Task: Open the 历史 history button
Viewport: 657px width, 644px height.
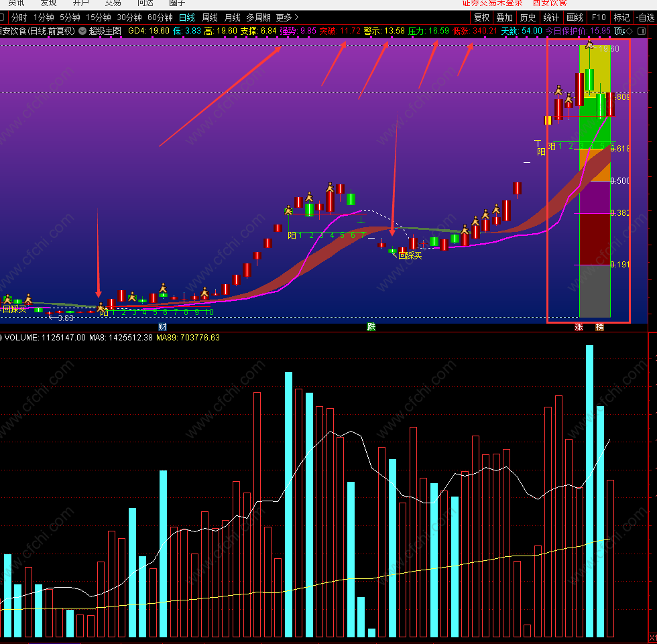Action: [528, 17]
